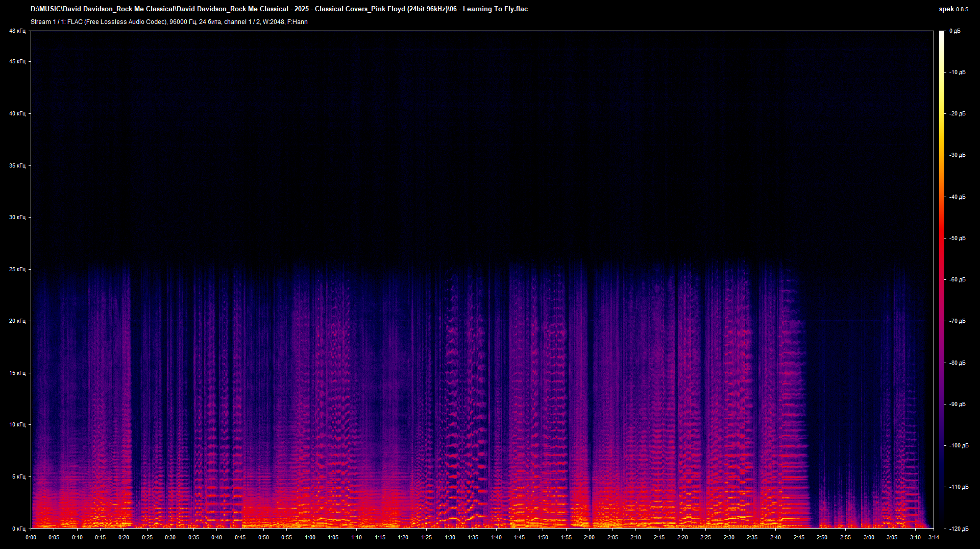This screenshot has width=980, height=549.
Task: Click the 3:05 time axis label
Action: [x=892, y=537]
